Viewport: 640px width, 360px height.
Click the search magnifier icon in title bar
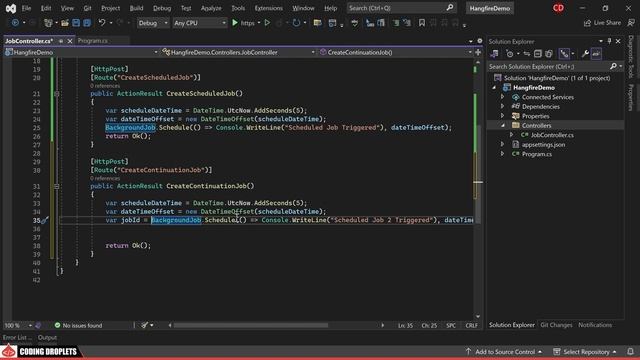[449, 8]
